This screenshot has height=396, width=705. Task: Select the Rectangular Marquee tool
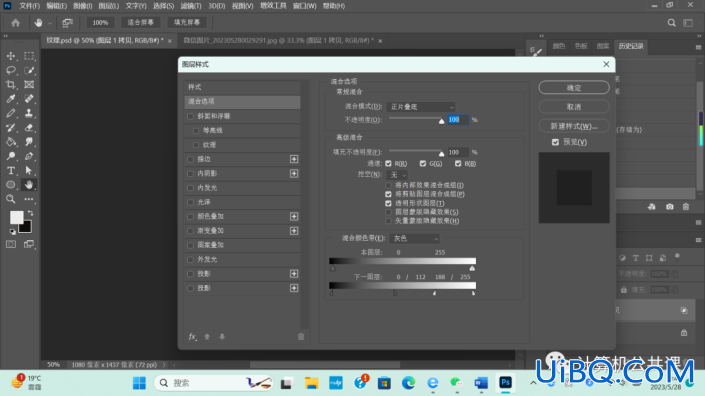point(29,56)
